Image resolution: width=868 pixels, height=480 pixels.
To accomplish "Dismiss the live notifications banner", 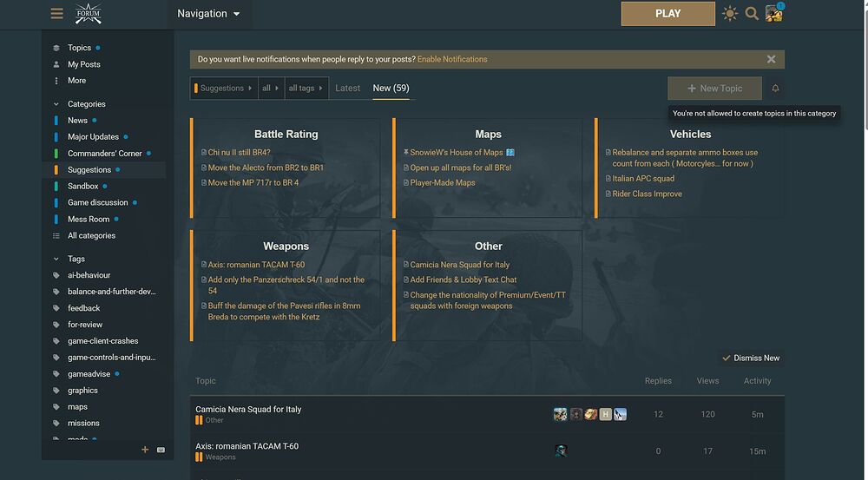I will pyautogui.click(x=771, y=59).
